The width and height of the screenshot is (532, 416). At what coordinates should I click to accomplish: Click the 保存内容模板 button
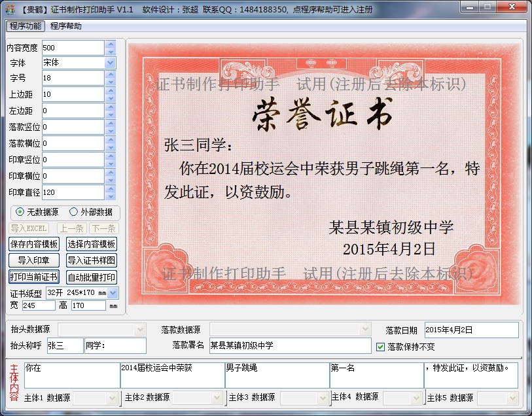[x=34, y=244]
